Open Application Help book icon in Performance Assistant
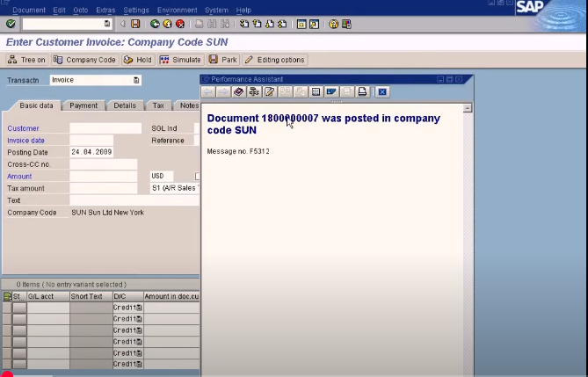This screenshot has height=377, width=588. pos(238,92)
